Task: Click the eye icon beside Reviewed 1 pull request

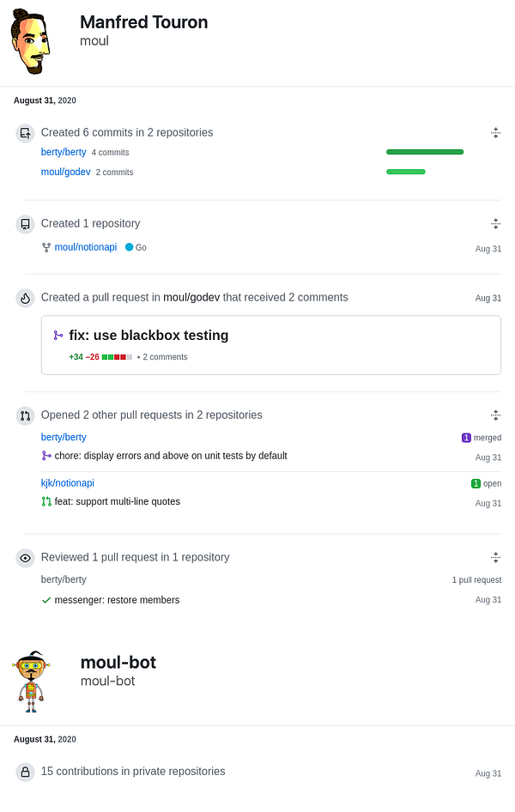Action: (25, 558)
